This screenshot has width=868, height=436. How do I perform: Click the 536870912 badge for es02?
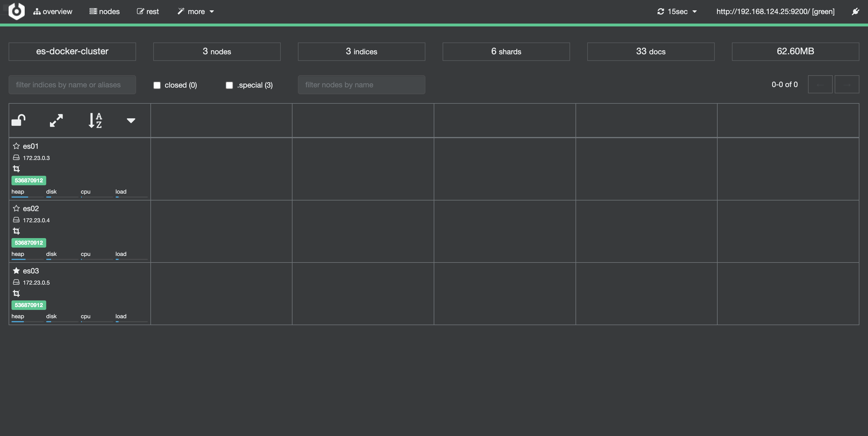coord(29,243)
